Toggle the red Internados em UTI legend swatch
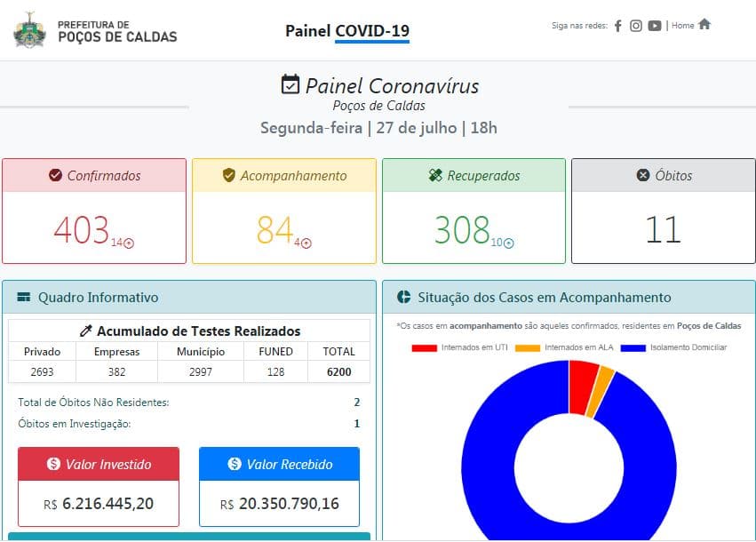 click(x=425, y=347)
